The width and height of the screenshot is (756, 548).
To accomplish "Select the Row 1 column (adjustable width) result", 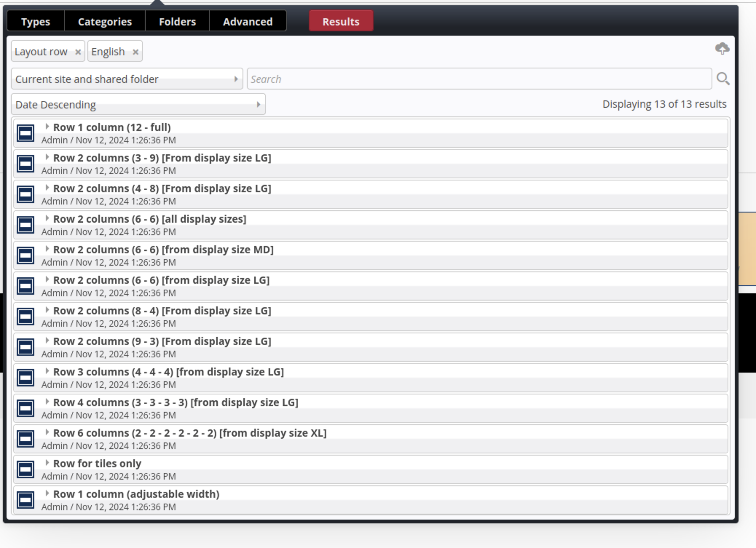I will click(136, 493).
